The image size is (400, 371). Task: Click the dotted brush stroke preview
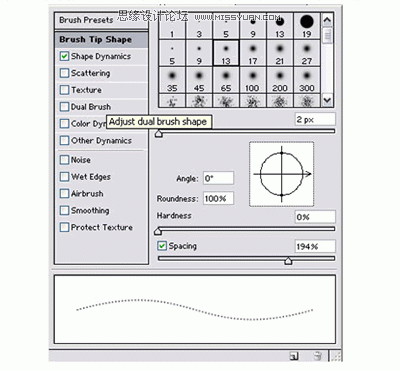[195, 309]
